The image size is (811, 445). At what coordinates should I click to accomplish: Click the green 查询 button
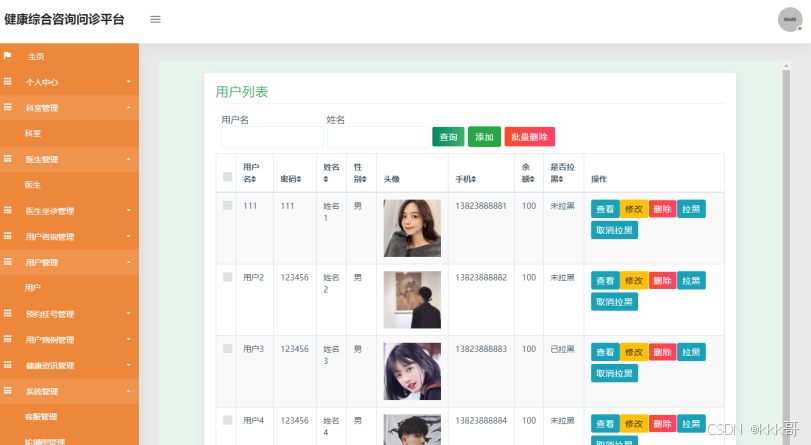tap(448, 137)
